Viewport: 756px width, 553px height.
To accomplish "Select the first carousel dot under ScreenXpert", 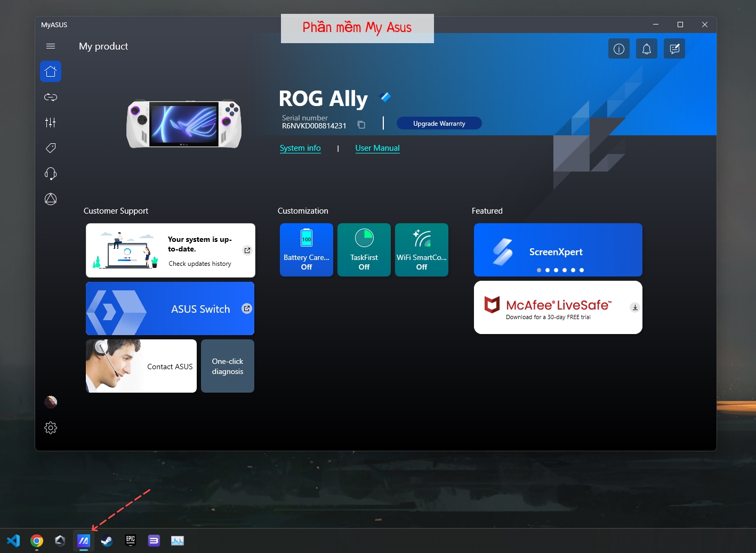I will [539, 270].
